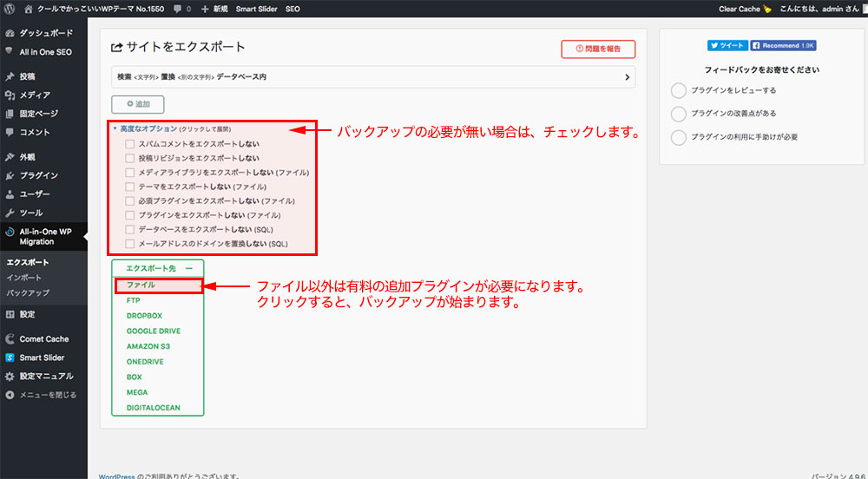Open site home icon in admin bar
The width and height of the screenshot is (868, 479).
(x=29, y=9)
